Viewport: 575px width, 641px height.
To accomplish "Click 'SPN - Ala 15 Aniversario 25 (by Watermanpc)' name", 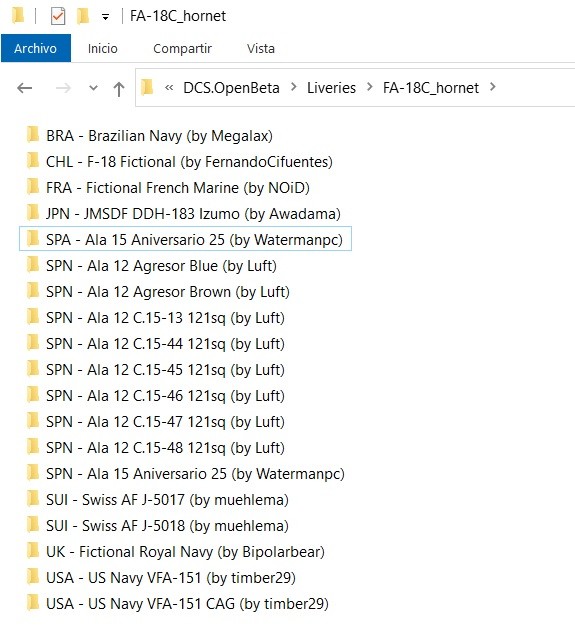I will pos(195,474).
